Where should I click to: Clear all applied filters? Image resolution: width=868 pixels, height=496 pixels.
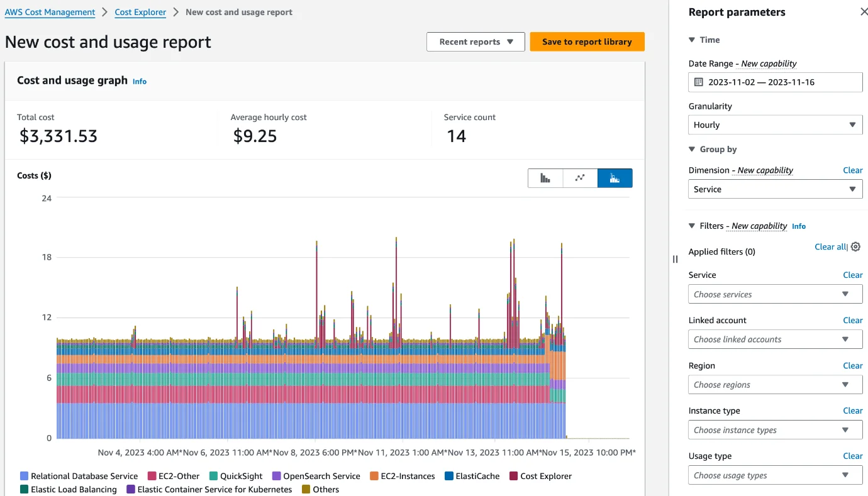tap(830, 247)
